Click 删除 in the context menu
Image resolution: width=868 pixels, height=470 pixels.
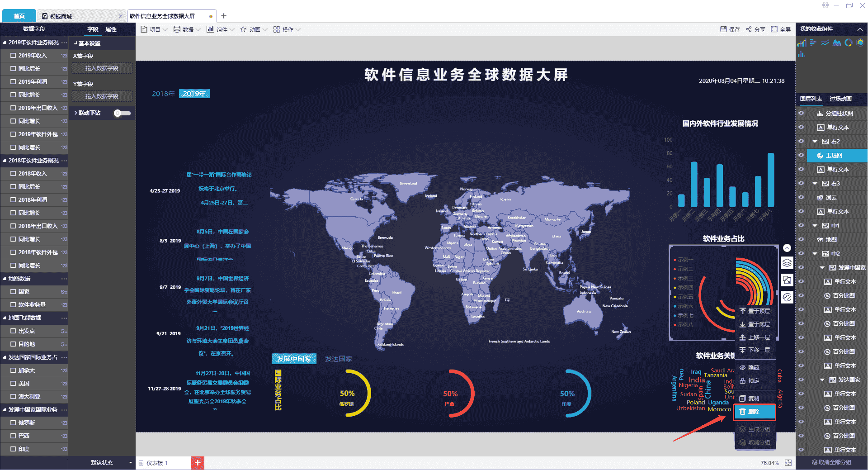pos(755,412)
